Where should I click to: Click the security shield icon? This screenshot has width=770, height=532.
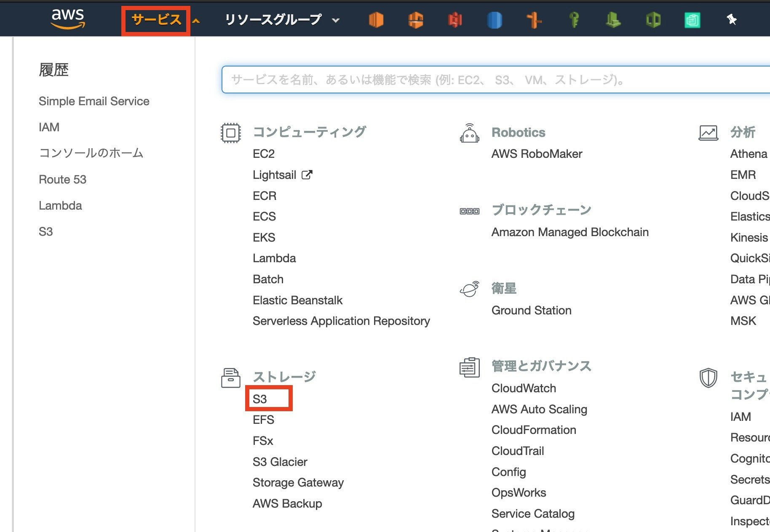708,378
